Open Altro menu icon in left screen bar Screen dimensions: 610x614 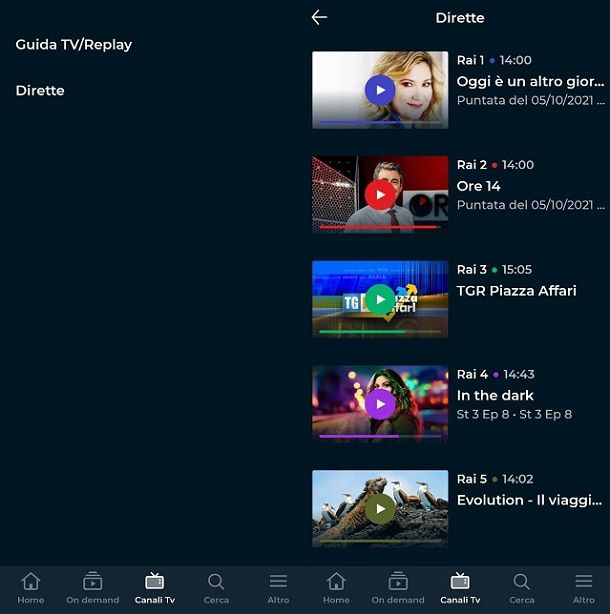(x=278, y=581)
